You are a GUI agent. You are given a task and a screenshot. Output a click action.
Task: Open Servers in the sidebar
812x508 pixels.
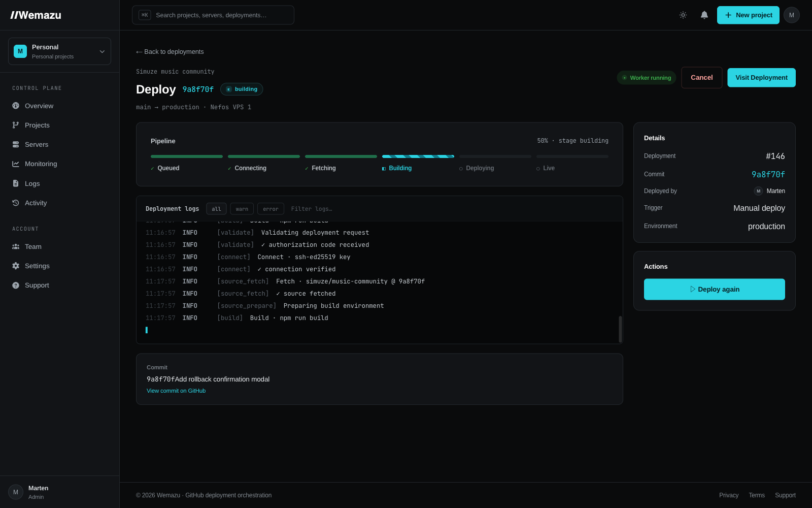coord(60,144)
